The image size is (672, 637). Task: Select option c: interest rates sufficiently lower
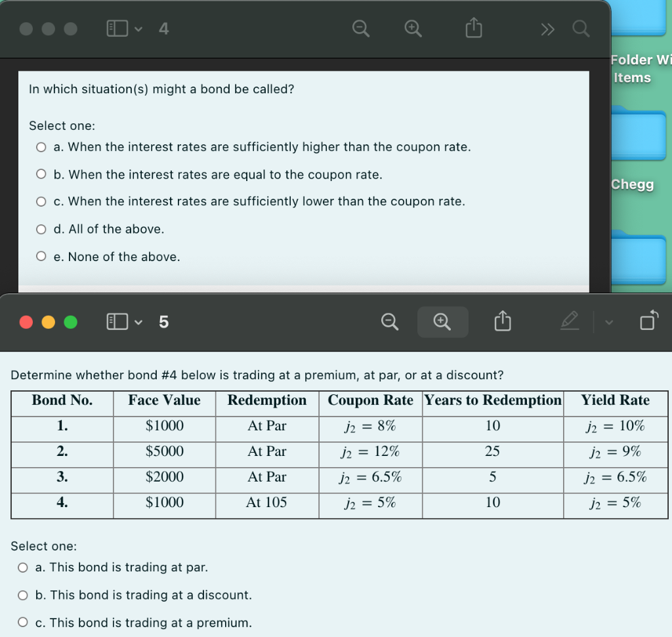[x=41, y=201]
